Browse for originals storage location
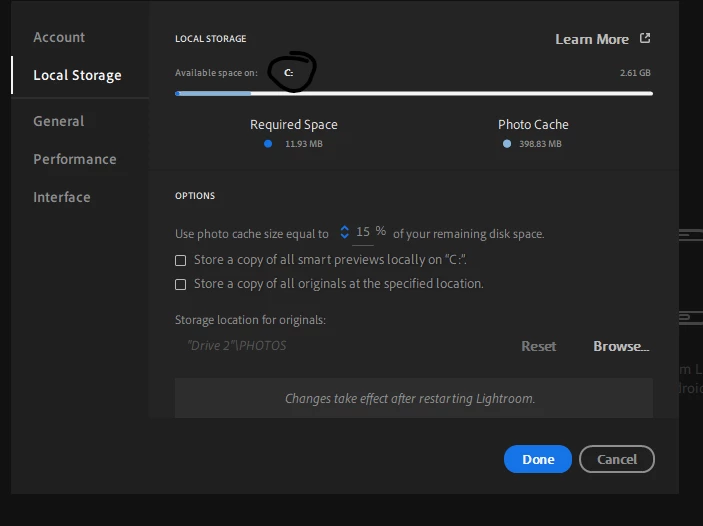Viewport: 703px width, 526px height. [621, 346]
